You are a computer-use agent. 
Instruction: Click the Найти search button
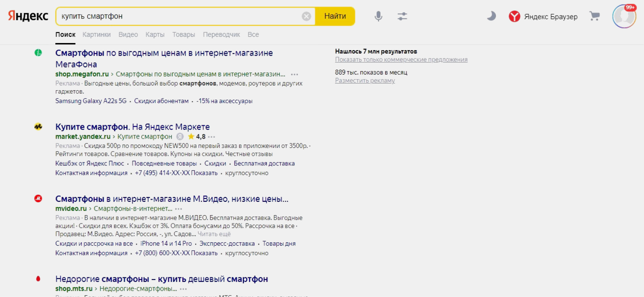335,16
